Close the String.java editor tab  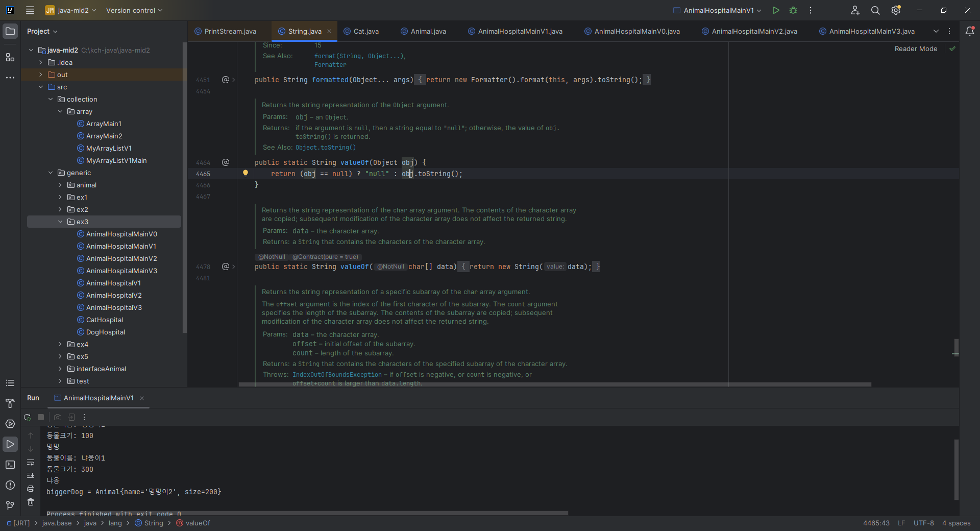click(x=329, y=31)
